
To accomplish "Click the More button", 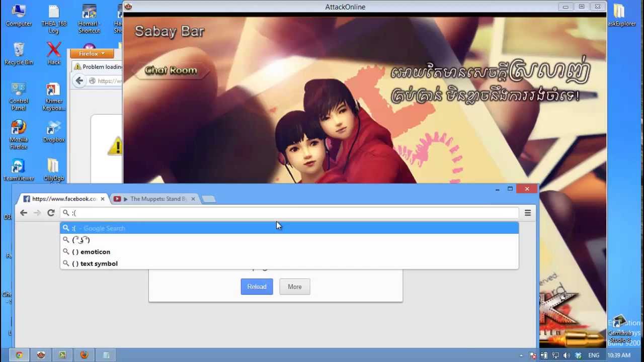I will pyautogui.click(x=295, y=287).
